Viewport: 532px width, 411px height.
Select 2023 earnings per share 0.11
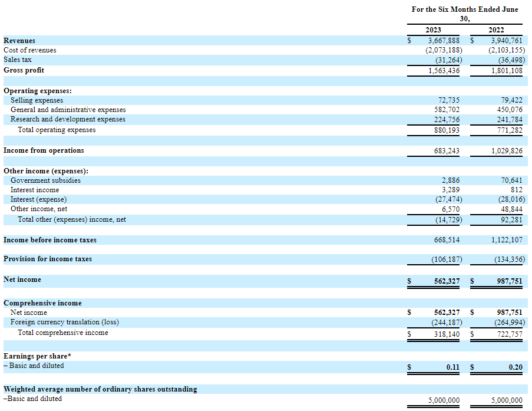click(x=452, y=367)
